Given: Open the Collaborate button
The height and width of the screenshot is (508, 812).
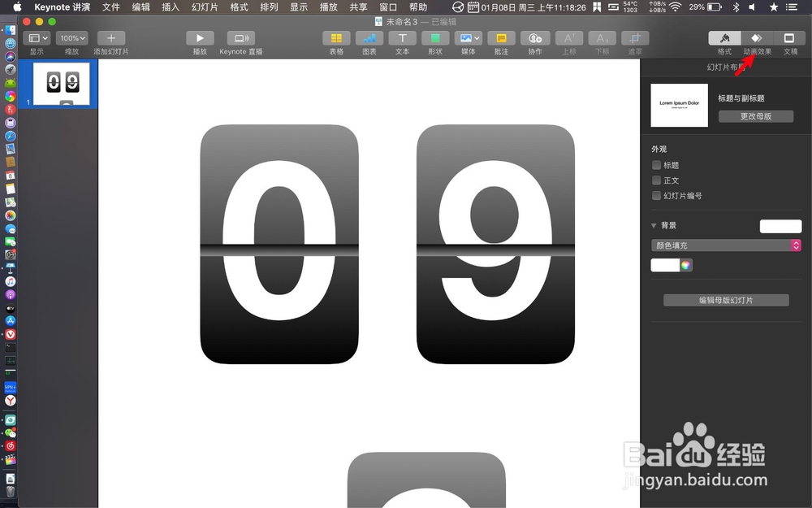Looking at the screenshot, I should pos(535,38).
